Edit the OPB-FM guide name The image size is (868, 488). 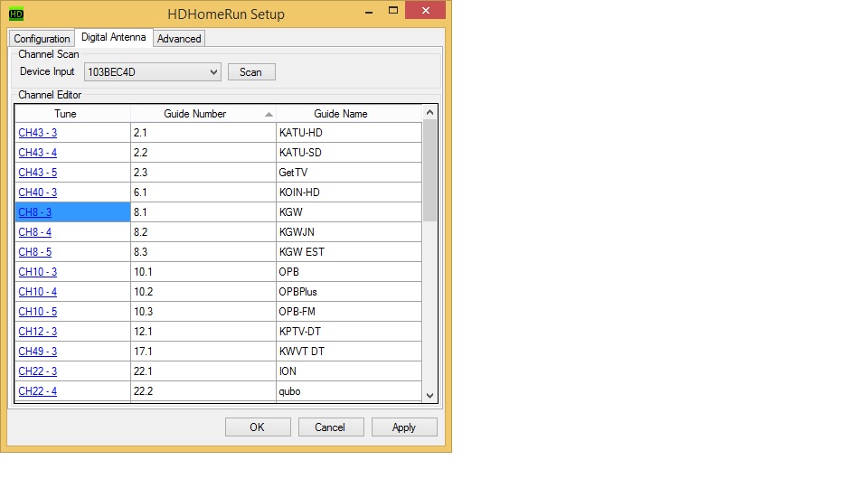349,312
